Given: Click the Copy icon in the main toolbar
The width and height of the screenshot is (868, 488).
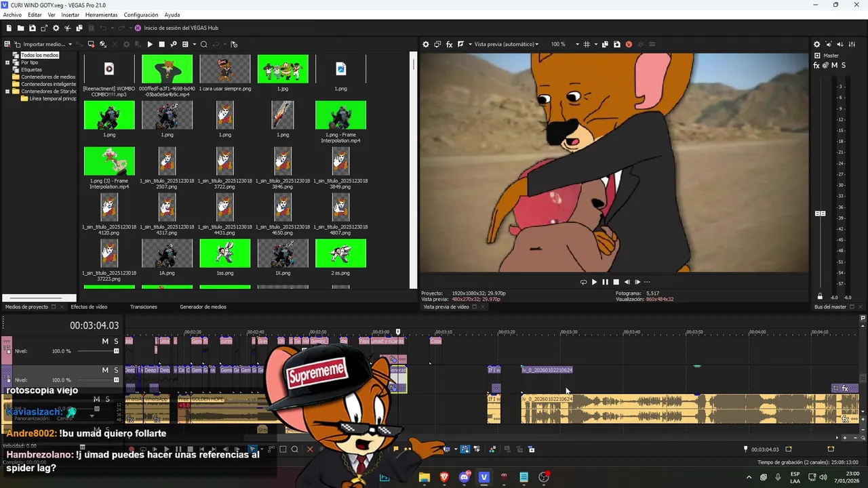Looking at the screenshot, I should click(x=79, y=28).
